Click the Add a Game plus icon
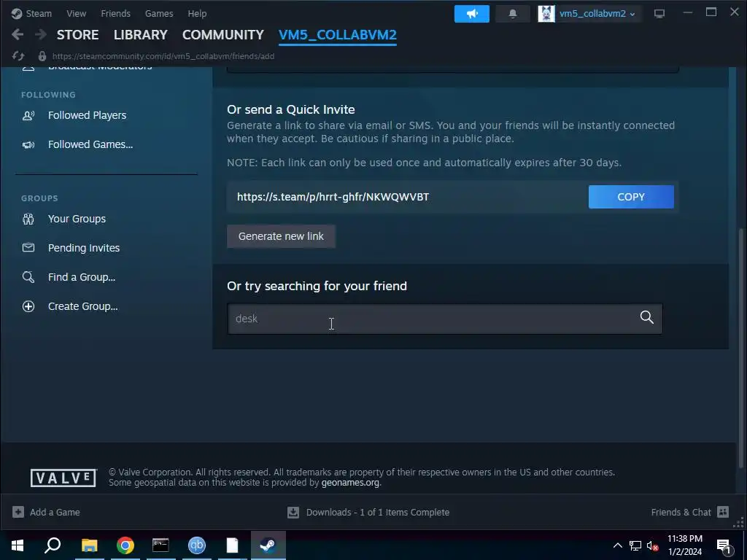The width and height of the screenshot is (747, 560). tap(18, 512)
